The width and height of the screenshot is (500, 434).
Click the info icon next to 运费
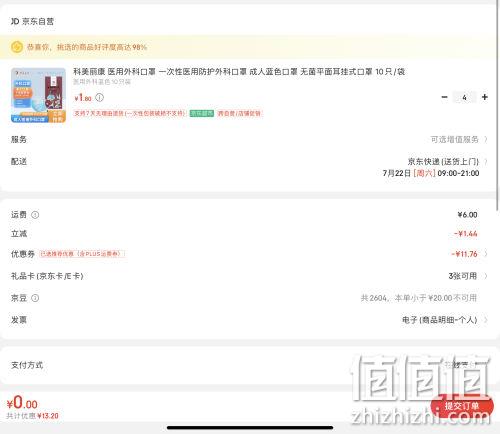(35, 215)
